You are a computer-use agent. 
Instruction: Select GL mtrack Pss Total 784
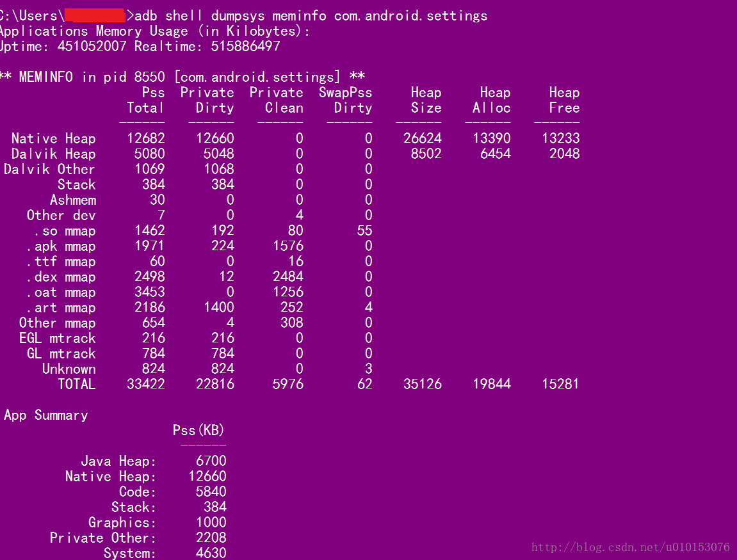pos(153,353)
